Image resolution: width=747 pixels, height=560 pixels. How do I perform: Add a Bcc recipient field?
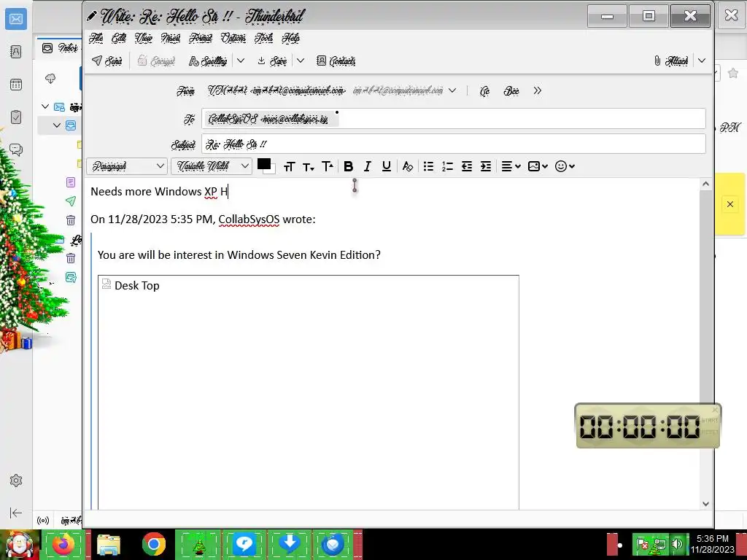pos(511,91)
